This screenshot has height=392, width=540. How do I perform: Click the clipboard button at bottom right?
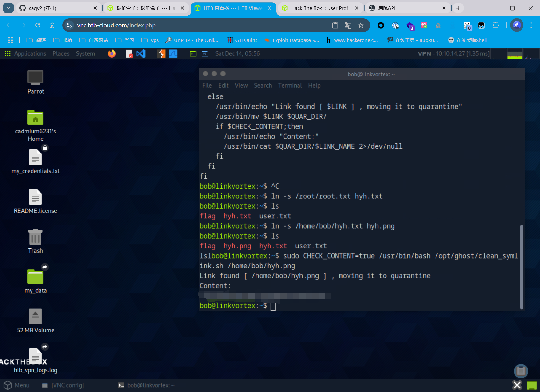521,371
